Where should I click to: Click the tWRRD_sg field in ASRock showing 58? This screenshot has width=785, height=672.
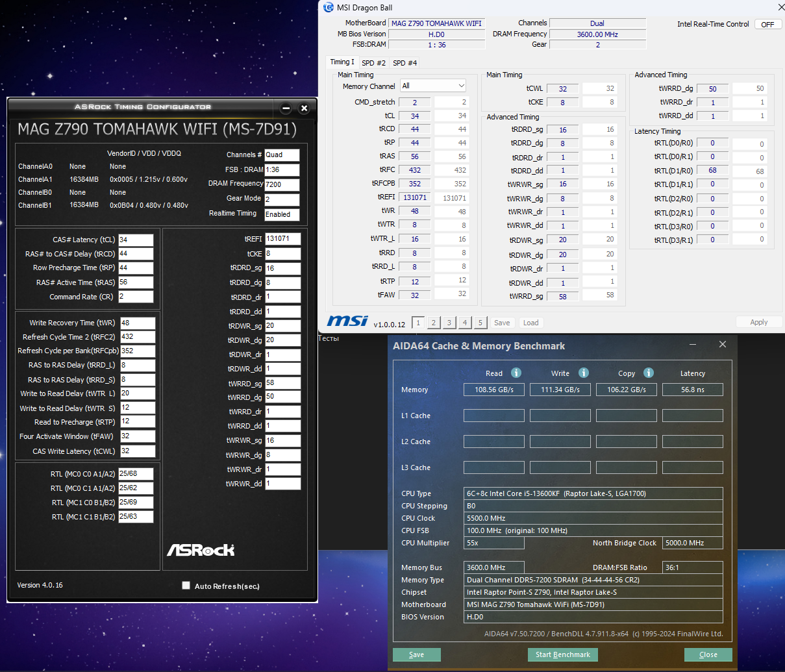[282, 383]
